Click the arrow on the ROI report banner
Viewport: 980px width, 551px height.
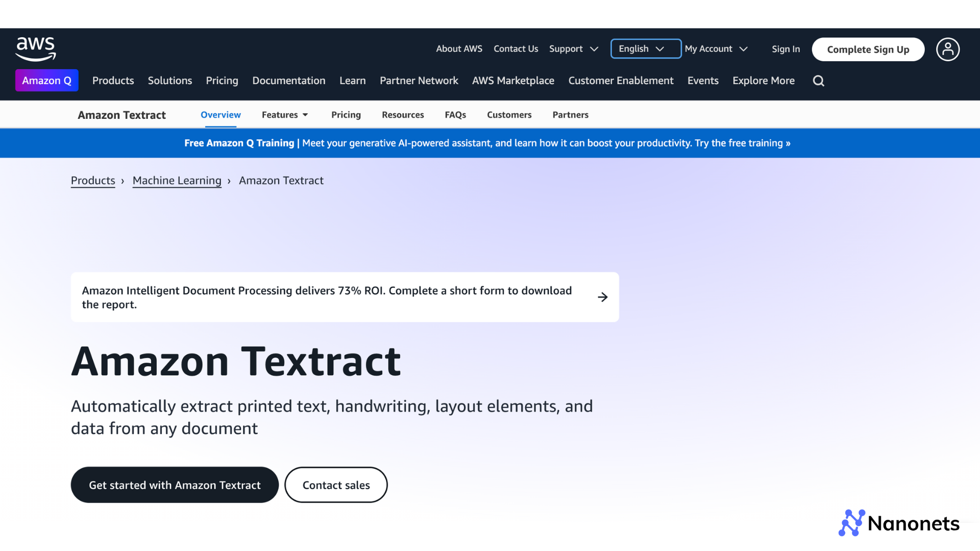click(x=603, y=297)
